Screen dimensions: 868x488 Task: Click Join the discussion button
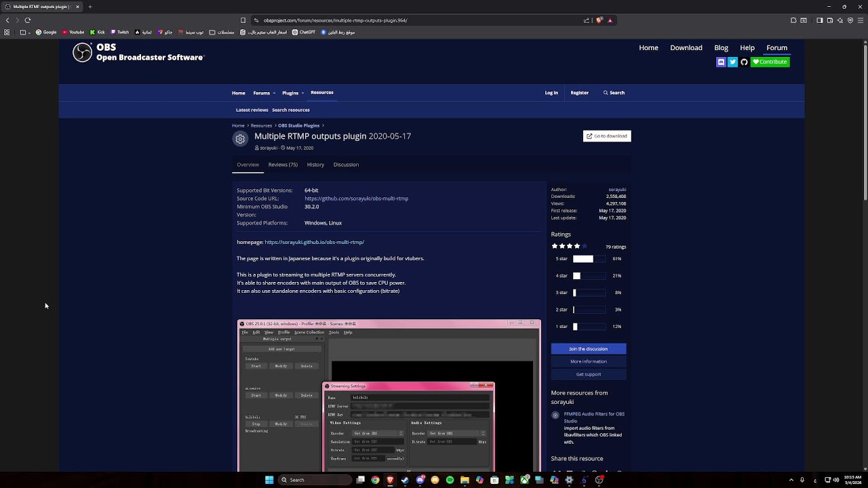point(589,349)
